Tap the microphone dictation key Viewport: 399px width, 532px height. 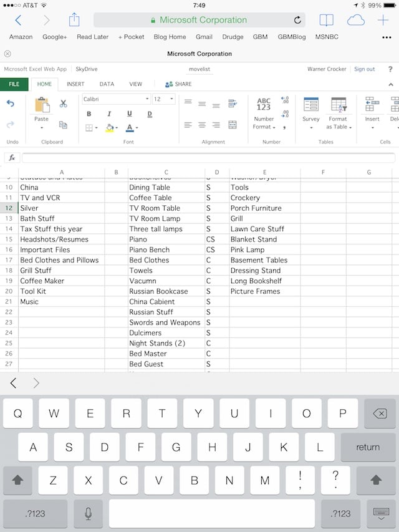[88, 514]
